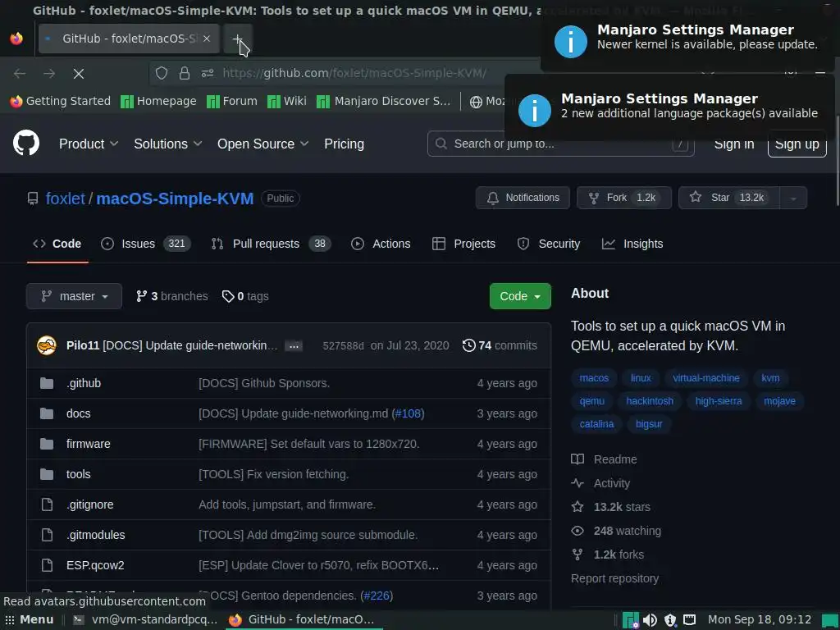Open the 74 commits history
The height and width of the screenshot is (630, 840).
tap(500, 345)
